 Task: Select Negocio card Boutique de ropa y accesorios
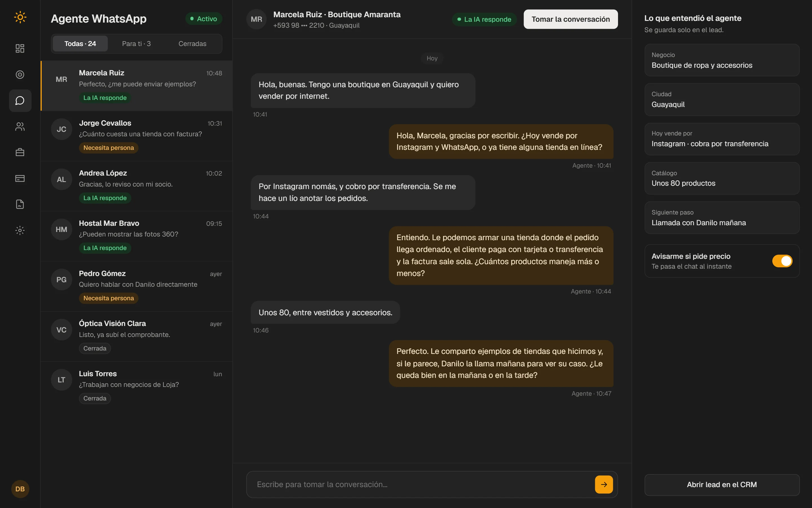coord(722,60)
